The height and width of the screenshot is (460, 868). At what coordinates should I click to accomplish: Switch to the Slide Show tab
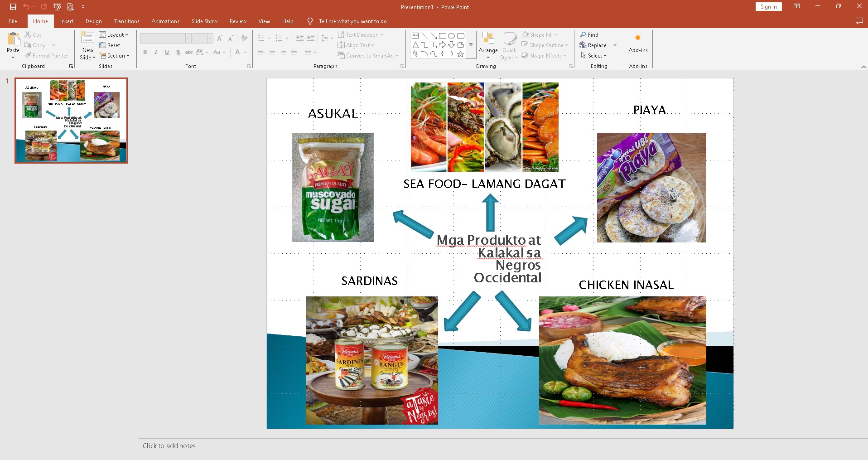[204, 21]
